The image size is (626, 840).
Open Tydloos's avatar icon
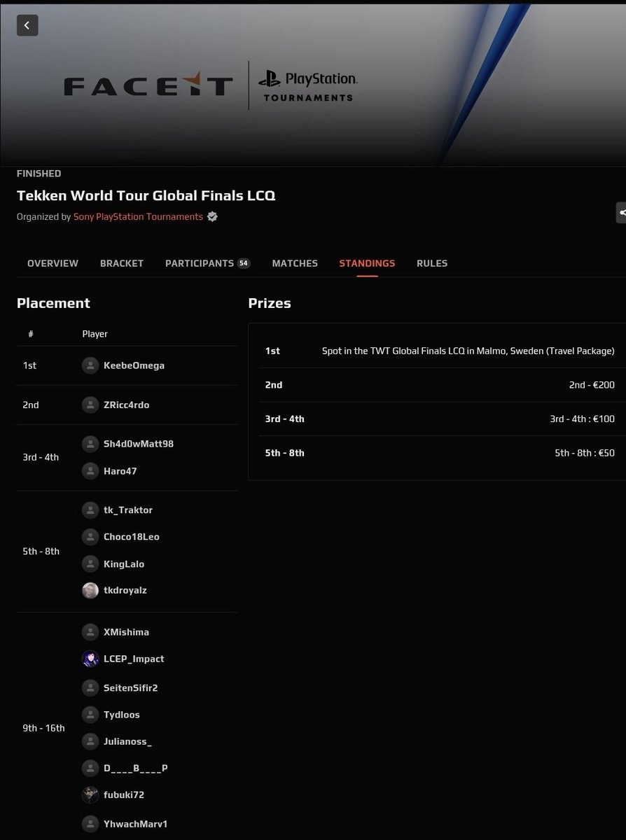click(90, 715)
